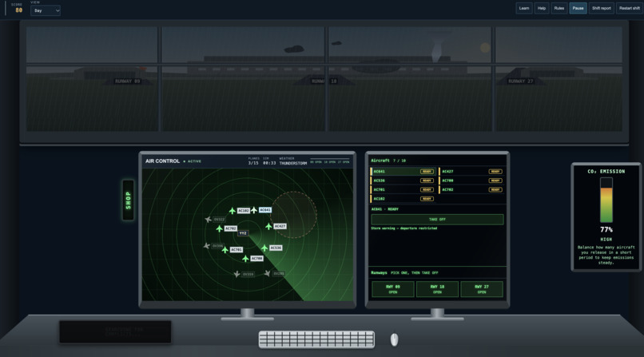Screen dimensions: 644x357
Task: Select runway RWY 18
Action: tap(437, 289)
